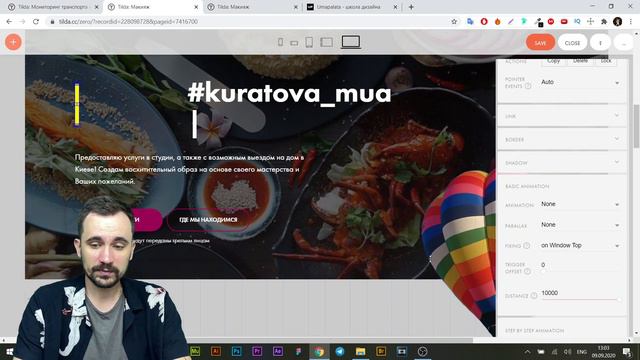Click the orange flame extension icon
This screenshot has width=640, height=360.
[x=498, y=22]
